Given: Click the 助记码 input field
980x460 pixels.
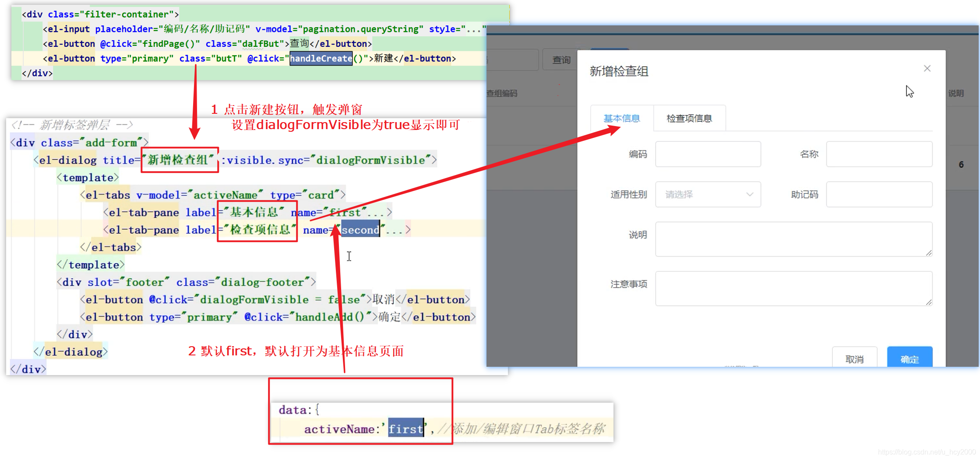Looking at the screenshot, I should coord(879,194).
